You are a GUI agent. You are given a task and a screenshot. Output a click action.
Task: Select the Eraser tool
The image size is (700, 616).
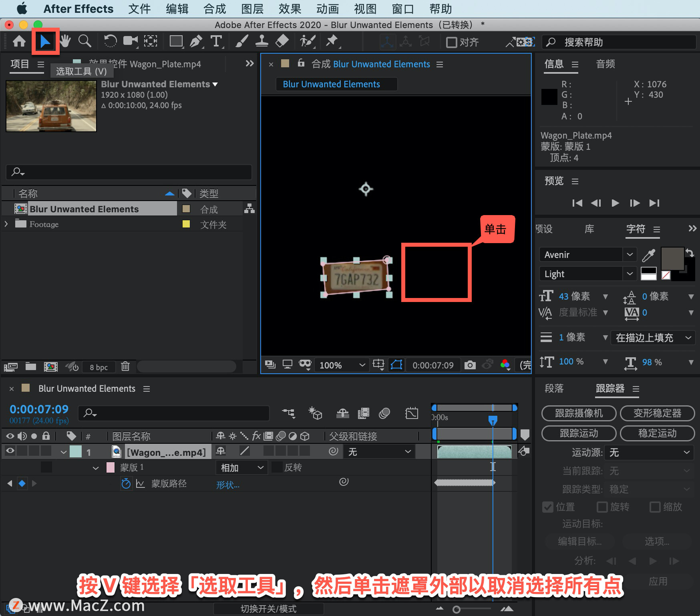coord(282,41)
